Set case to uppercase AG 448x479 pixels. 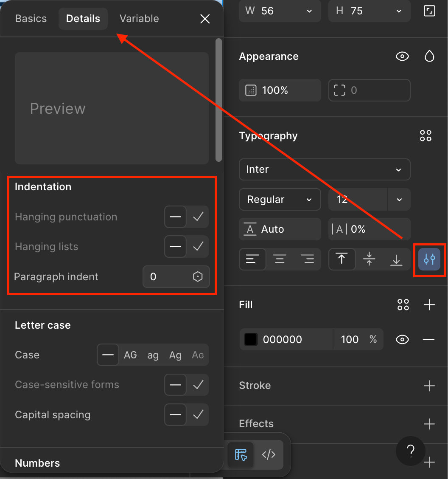pyautogui.click(x=130, y=355)
